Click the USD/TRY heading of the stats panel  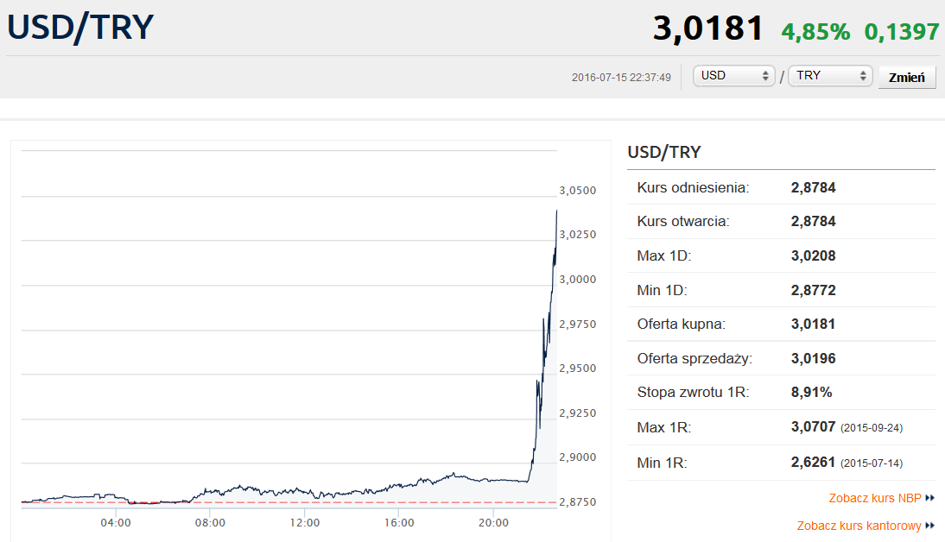click(664, 152)
